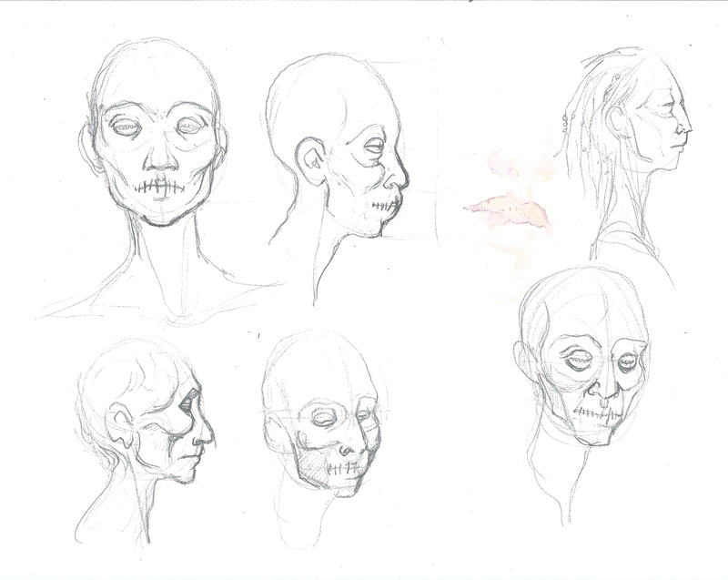Screen dimensions: 728x580
Task: Click the left eye of bottom-right head
Action: click(577, 361)
